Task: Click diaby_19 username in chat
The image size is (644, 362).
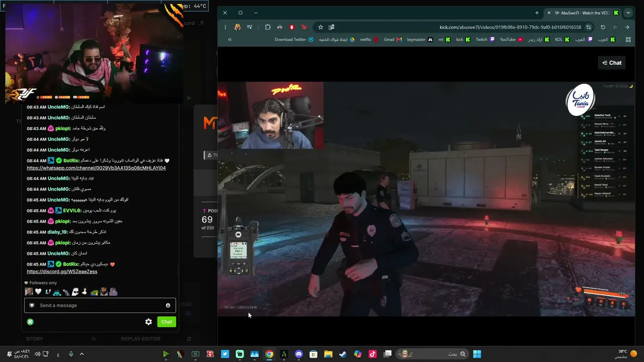Action: pyautogui.click(x=57, y=232)
